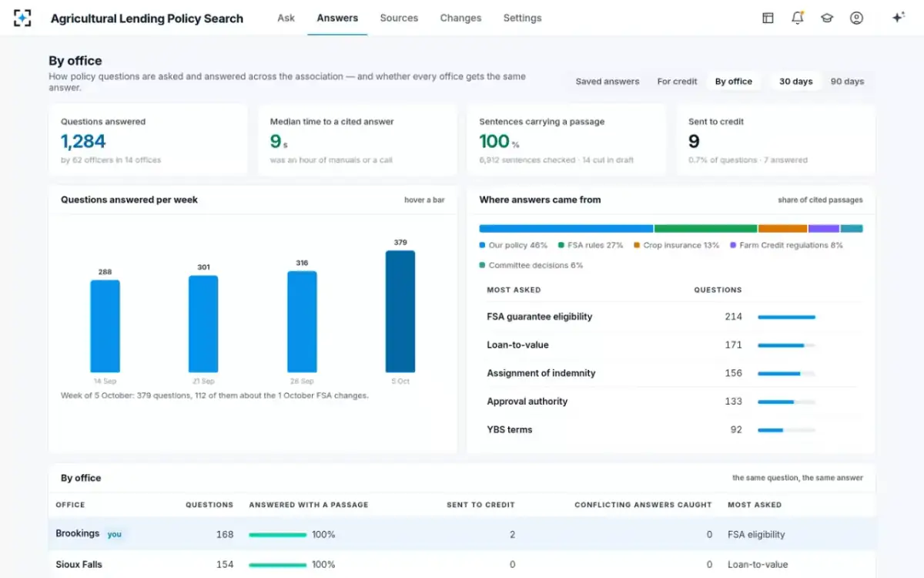Click the 28 Sep bar showing 316
Viewport: 924px width, 578px height.
pyautogui.click(x=302, y=322)
